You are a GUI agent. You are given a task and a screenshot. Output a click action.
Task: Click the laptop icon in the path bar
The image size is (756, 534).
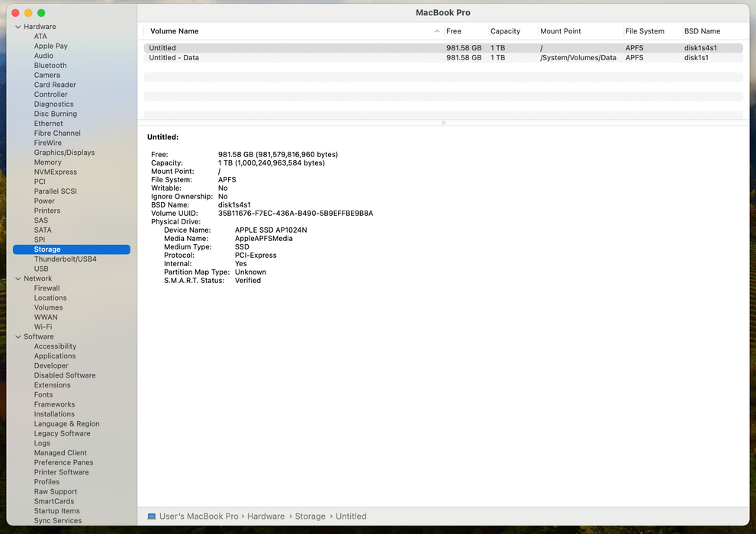click(x=151, y=516)
